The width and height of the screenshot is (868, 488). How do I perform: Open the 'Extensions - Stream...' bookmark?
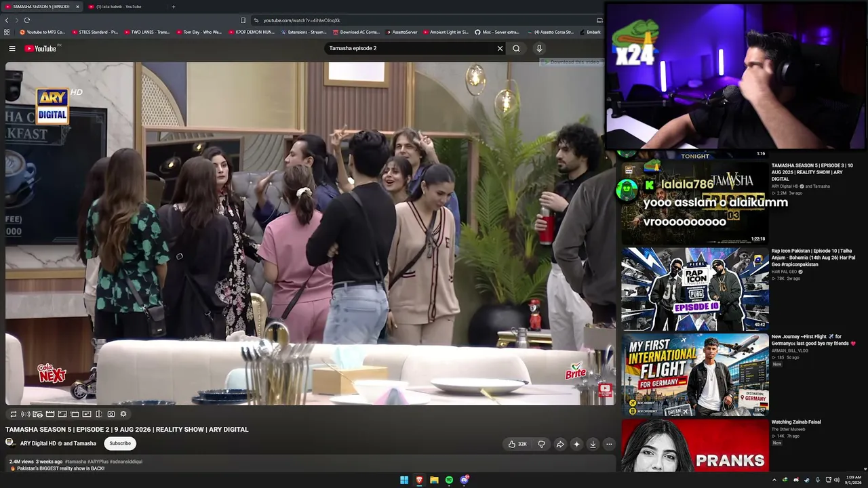(x=303, y=32)
